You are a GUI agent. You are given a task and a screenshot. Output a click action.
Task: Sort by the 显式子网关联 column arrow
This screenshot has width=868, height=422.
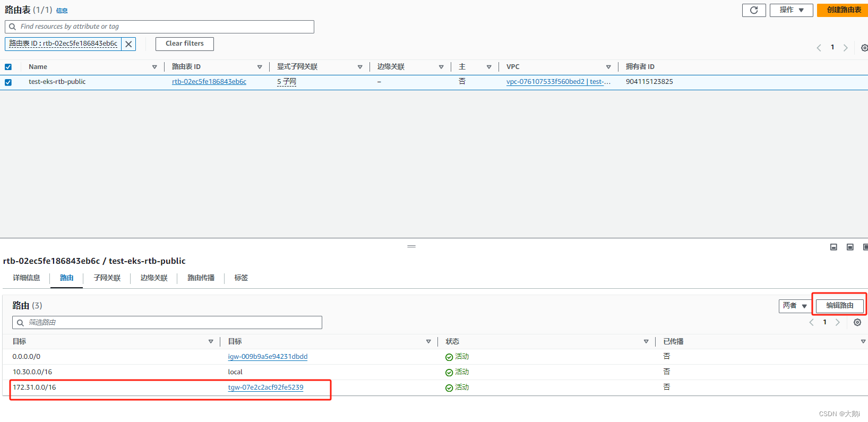pos(360,67)
